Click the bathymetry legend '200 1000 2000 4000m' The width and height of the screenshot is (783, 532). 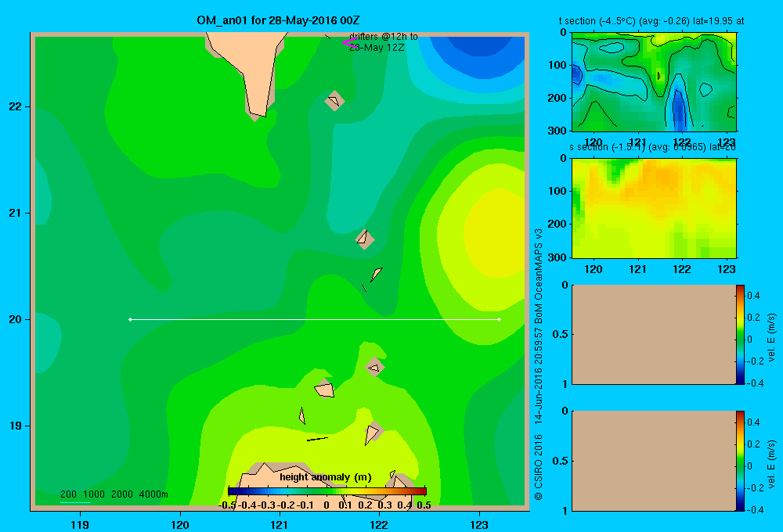(114, 494)
